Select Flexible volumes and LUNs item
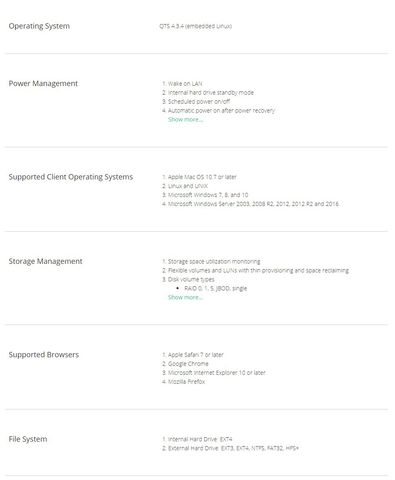395x480 pixels. pos(256,270)
